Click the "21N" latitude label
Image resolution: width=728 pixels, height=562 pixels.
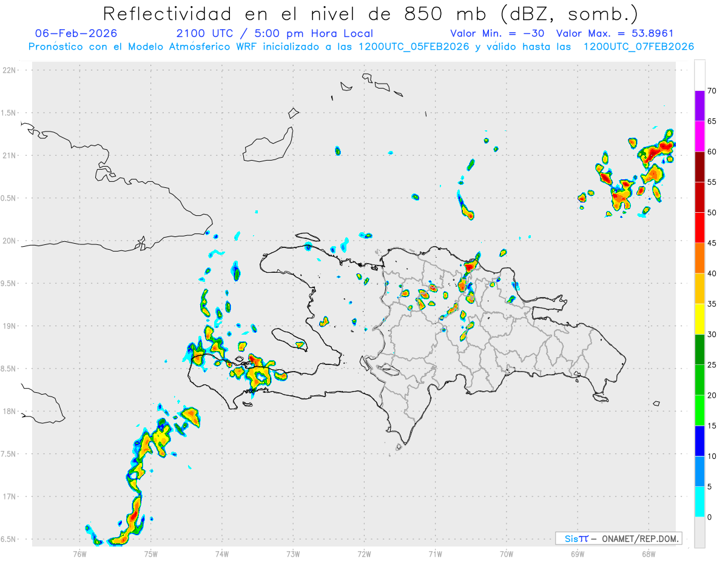pyautogui.click(x=9, y=156)
